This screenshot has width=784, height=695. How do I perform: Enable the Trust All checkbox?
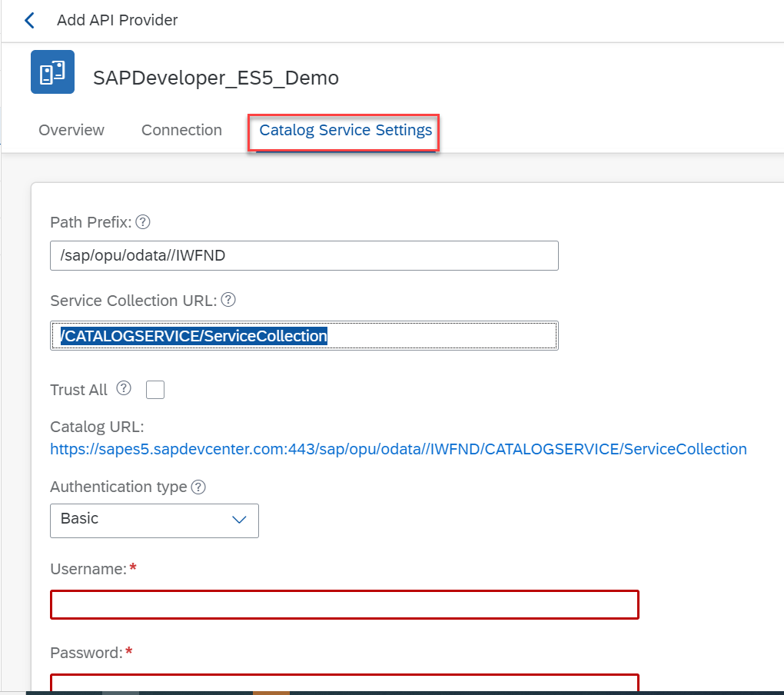pos(155,390)
